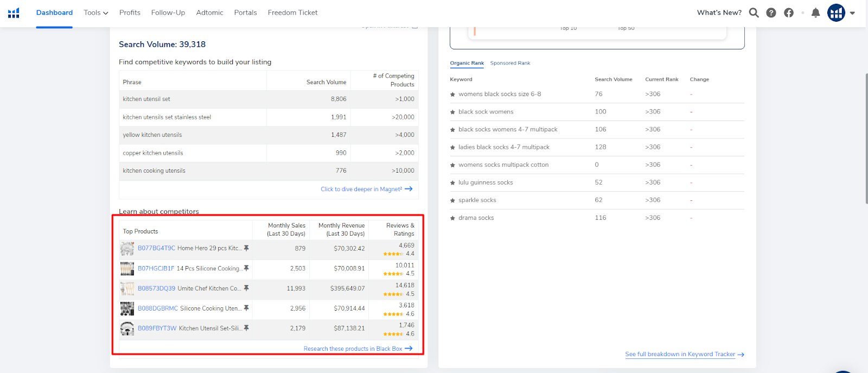Switch to the Sponsored Rank tab
This screenshot has width=868, height=373.
pos(510,63)
